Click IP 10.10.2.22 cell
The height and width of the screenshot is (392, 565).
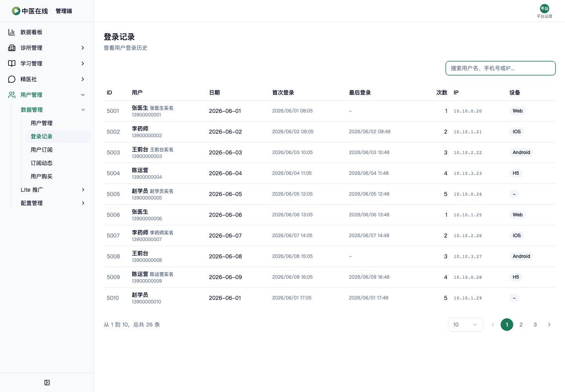[x=468, y=152]
